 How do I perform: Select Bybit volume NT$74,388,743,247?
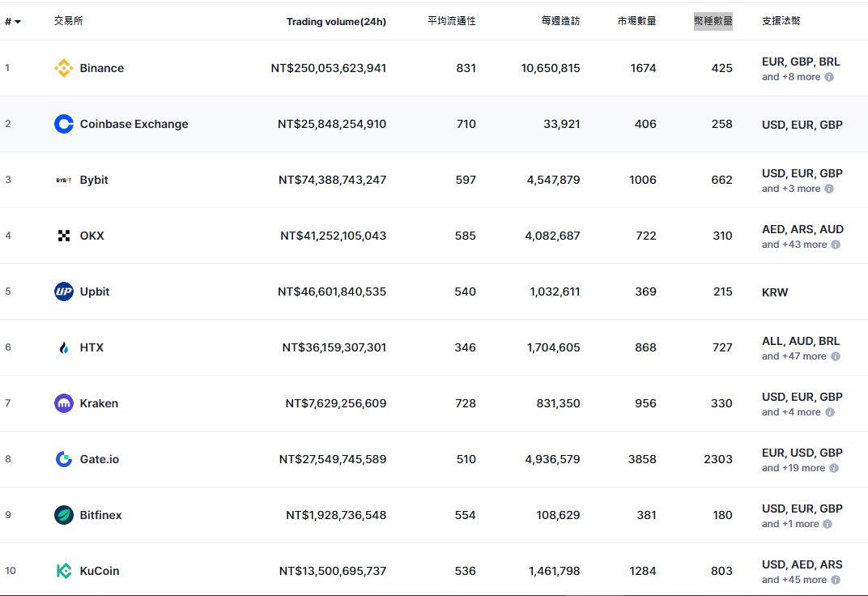[332, 180]
